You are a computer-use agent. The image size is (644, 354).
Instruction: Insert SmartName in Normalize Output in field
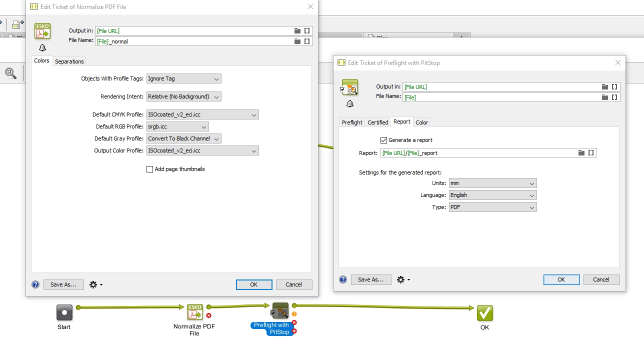307,31
